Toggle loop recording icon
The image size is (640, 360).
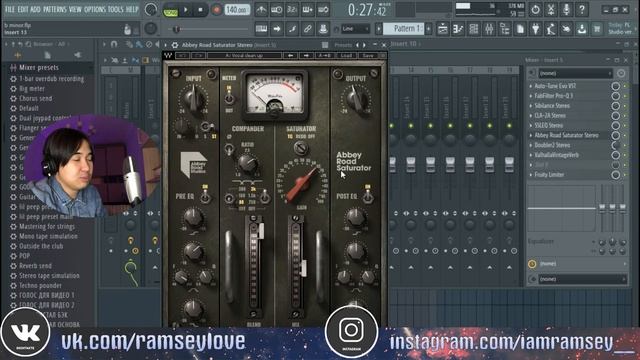[323, 10]
